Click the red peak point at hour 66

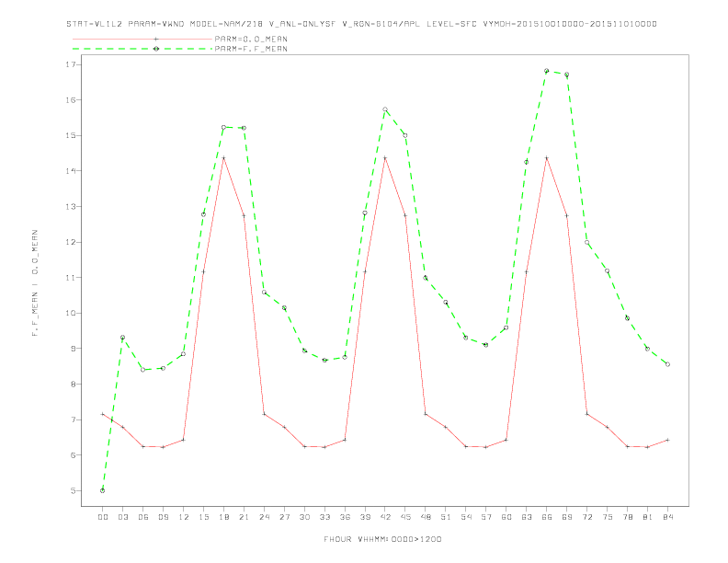pyautogui.click(x=547, y=158)
